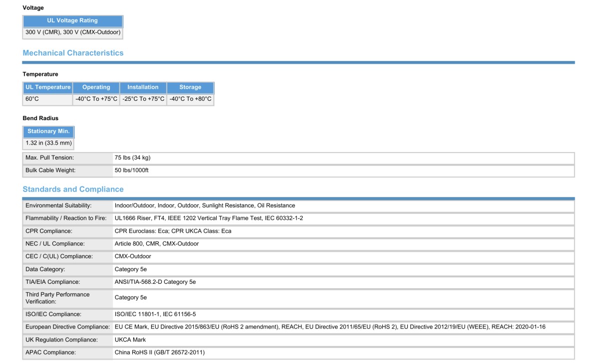Select the -25°C To +75°C installation cell
This screenshot has width=599, height=364.
click(x=143, y=99)
